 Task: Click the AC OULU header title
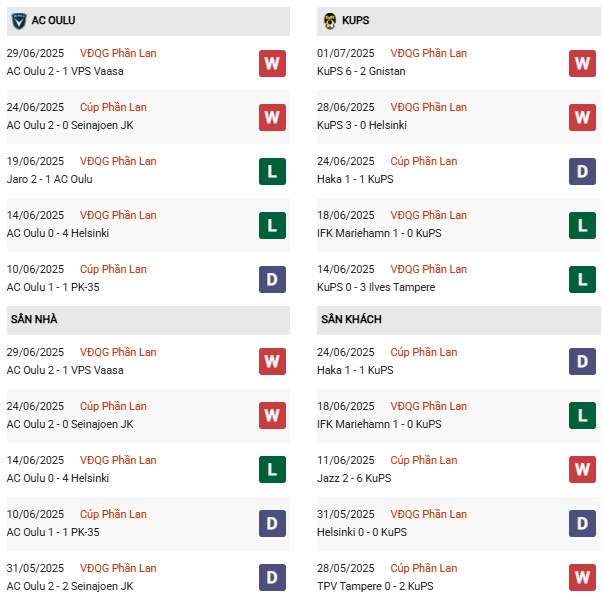coord(54,20)
